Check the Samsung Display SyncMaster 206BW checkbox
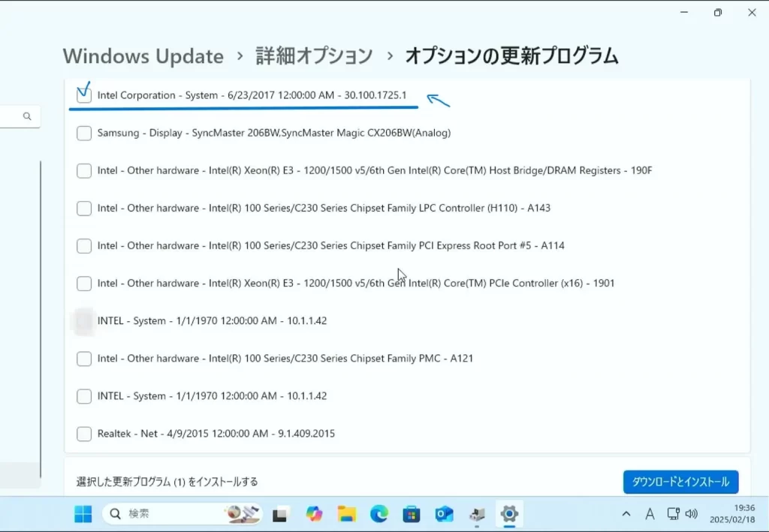This screenshot has height=532, width=769. (x=84, y=133)
